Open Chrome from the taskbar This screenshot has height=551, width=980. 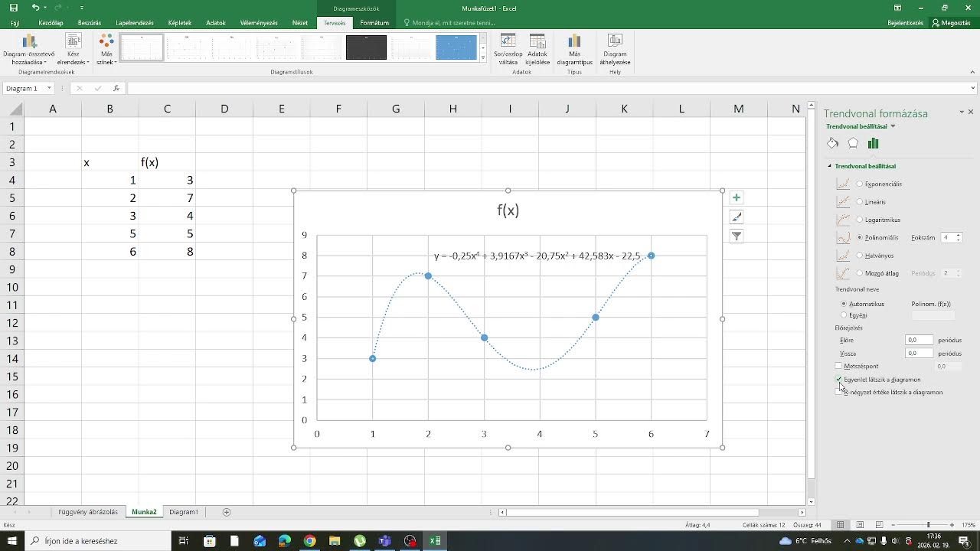tap(309, 541)
